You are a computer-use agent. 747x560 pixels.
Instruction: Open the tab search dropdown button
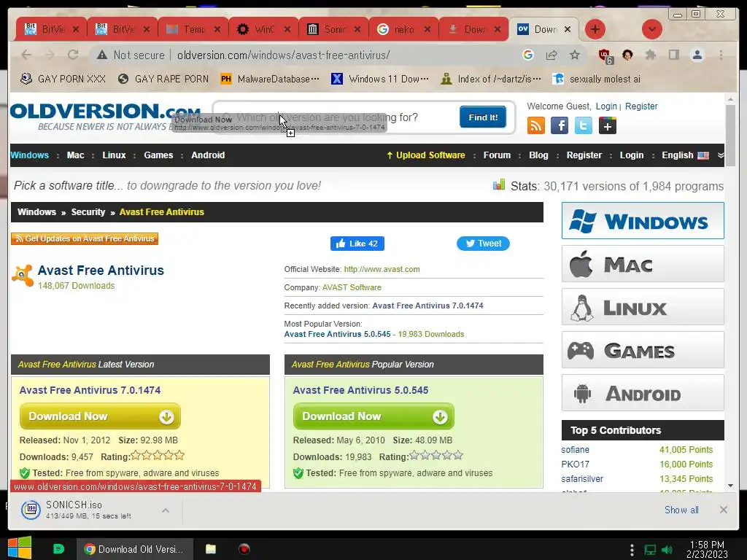pyautogui.click(x=651, y=29)
